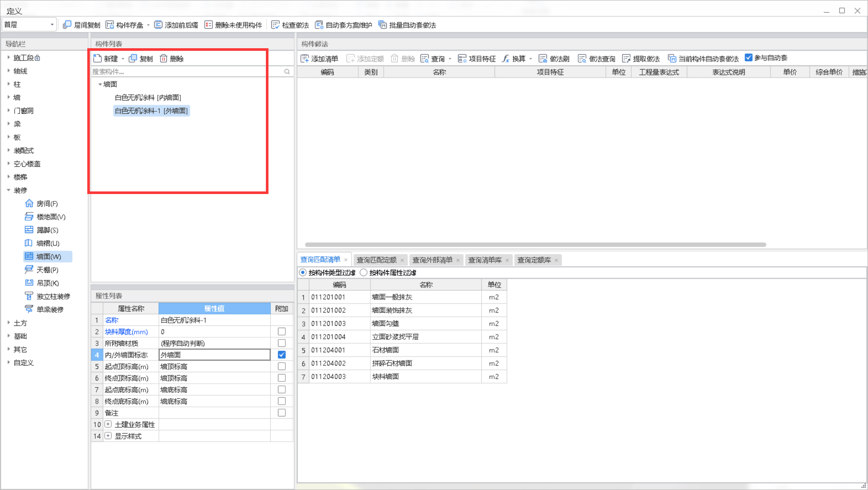This screenshot has width=868, height=490.
Task: Select 墙裙(U) in the navigation
Action: point(42,243)
